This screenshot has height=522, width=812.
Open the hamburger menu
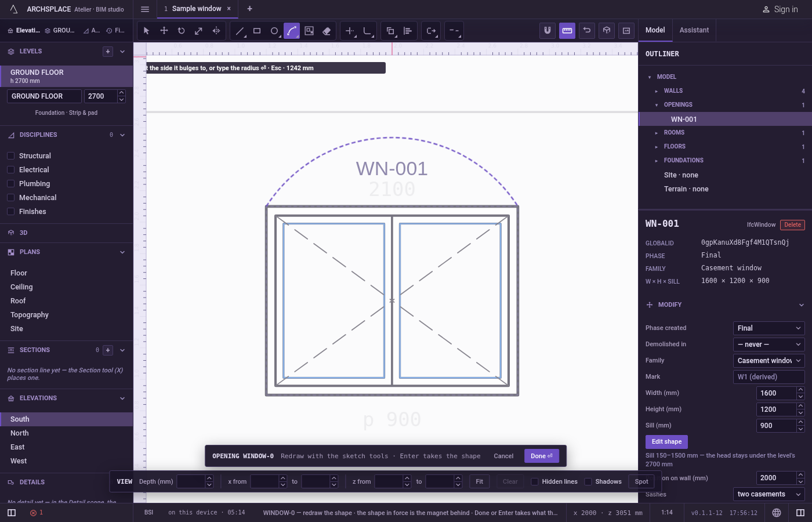point(145,9)
